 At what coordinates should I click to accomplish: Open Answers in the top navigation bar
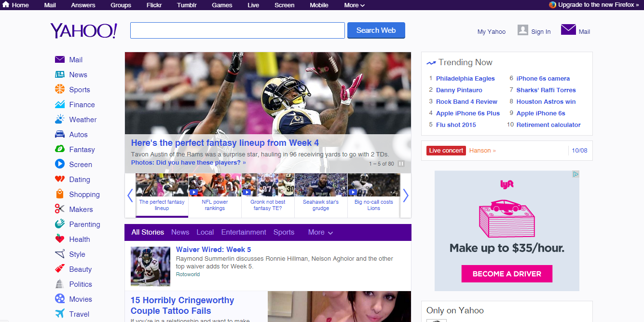[x=83, y=5]
